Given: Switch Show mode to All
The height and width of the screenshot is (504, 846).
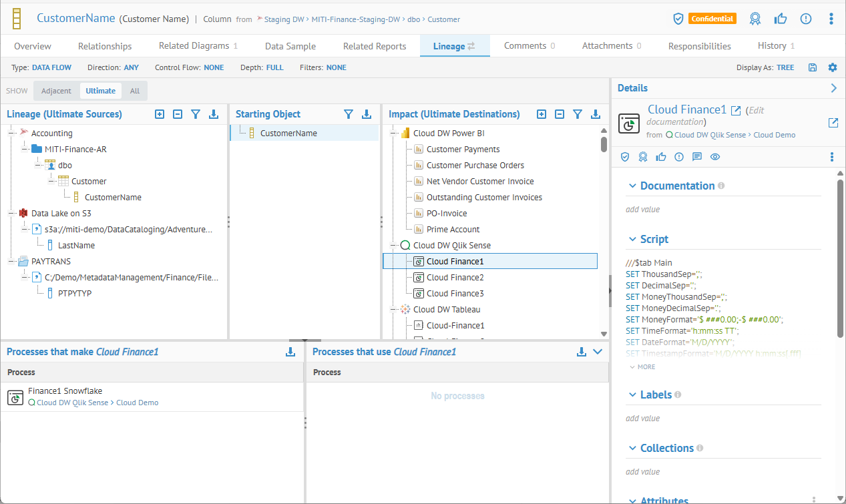Looking at the screenshot, I should [135, 91].
